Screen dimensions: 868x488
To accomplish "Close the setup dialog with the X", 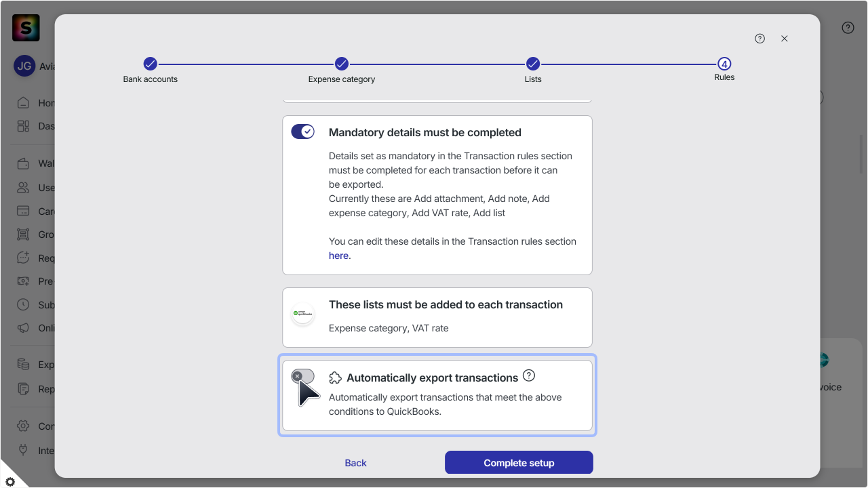I will pos(785,39).
